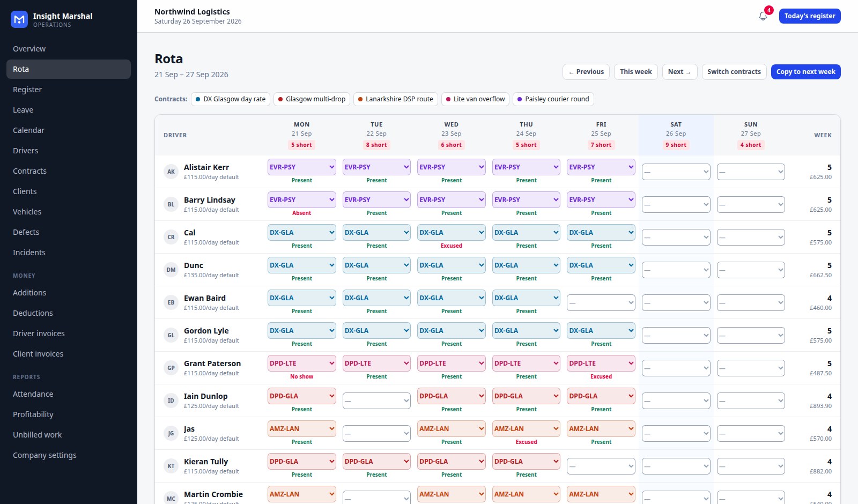Open Profitability report in the sidebar

click(69, 414)
